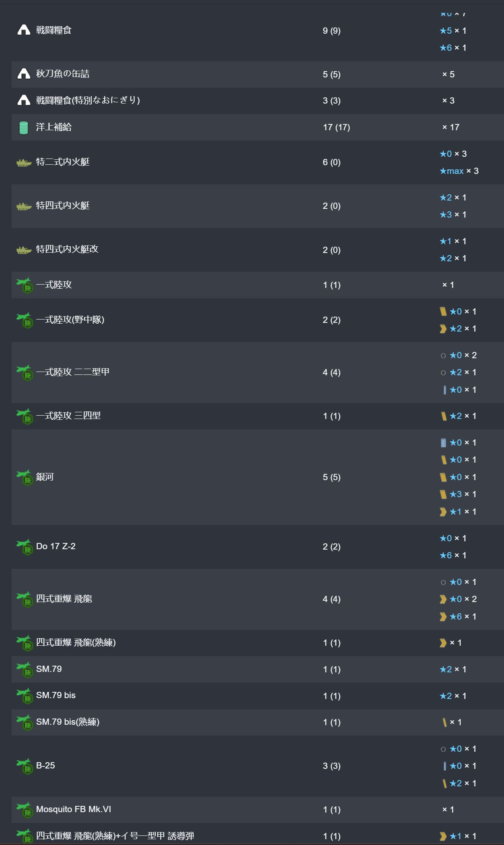Image resolution: width=504 pixels, height=845 pixels.
Task: Select the 一式陸攻 二二型甲 row name
Action: (73, 372)
